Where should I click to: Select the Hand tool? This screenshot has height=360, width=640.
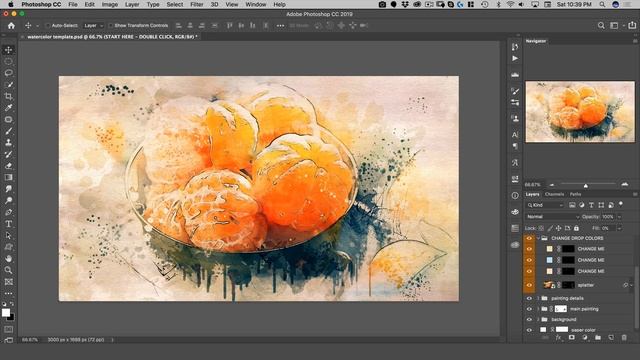(x=8, y=258)
